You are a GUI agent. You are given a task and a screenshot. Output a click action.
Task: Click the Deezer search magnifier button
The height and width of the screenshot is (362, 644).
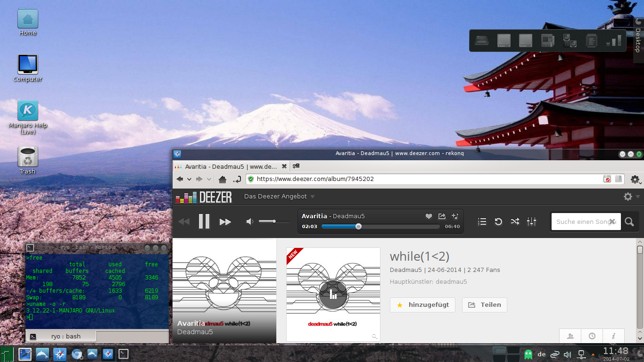click(629, 222)
